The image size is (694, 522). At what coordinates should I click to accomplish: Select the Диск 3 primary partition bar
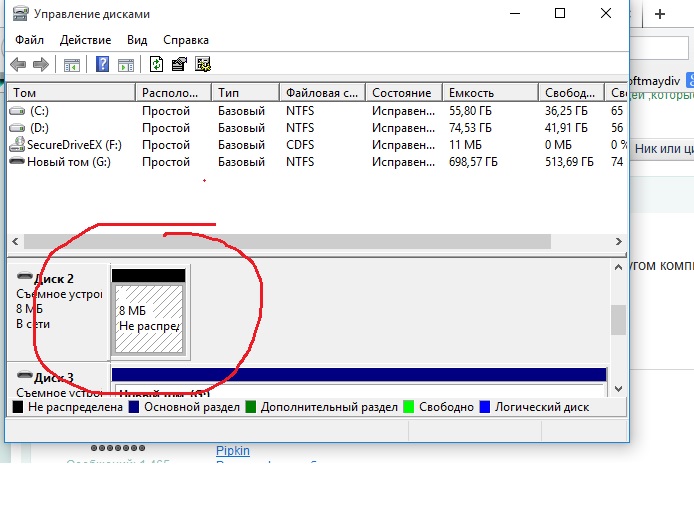coord(359,375)
